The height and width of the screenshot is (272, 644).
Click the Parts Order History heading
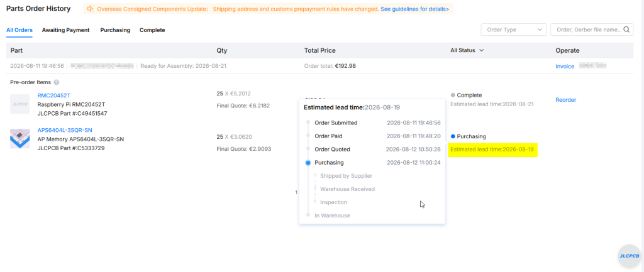tap(38, 9)
